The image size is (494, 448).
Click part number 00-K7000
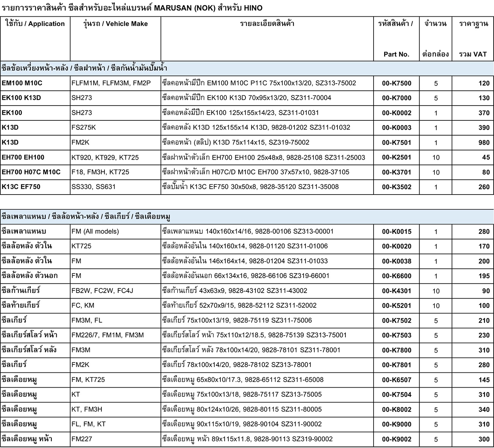coord(396,98)
